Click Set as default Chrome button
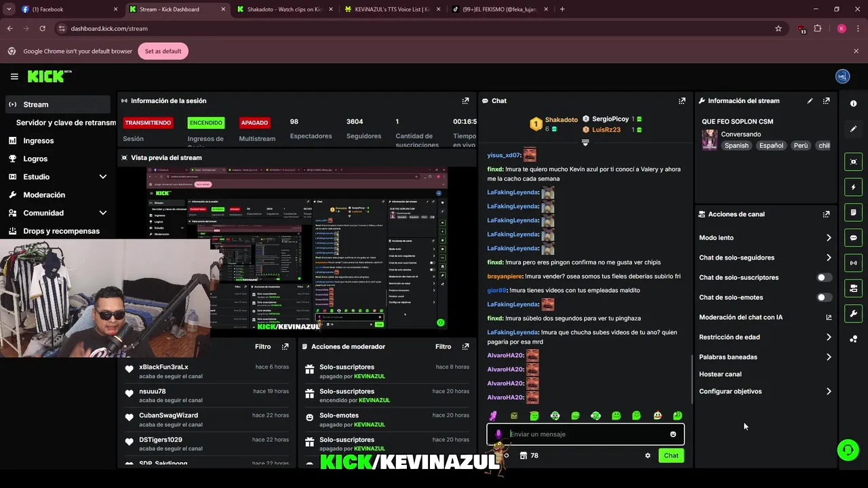 (163, 52)
